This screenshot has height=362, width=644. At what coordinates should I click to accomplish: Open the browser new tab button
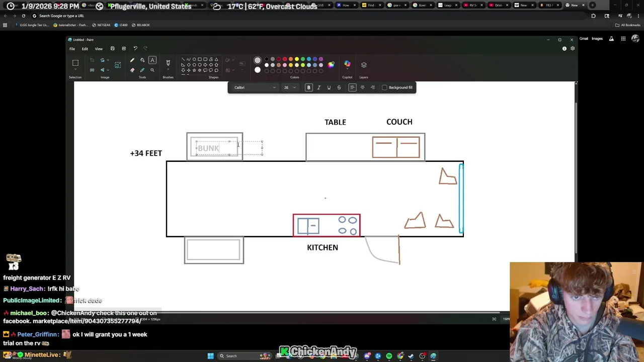[592, 5]
